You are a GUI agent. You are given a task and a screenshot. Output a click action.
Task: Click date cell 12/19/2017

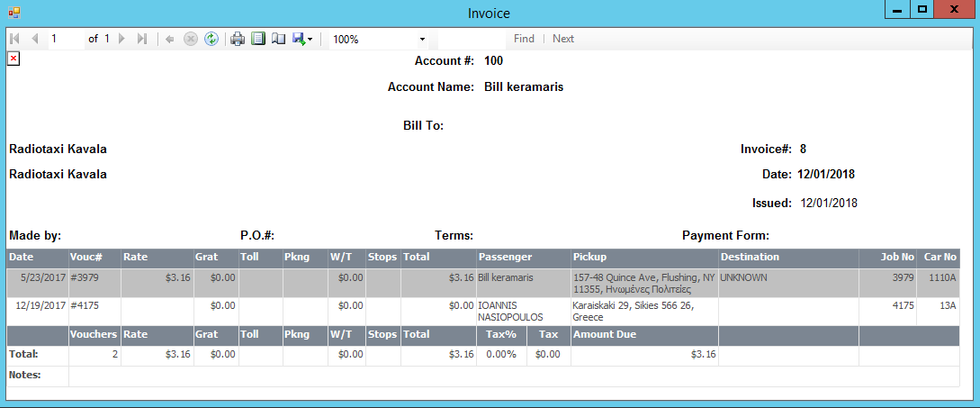pyautogui.click(x=38, y=312)
